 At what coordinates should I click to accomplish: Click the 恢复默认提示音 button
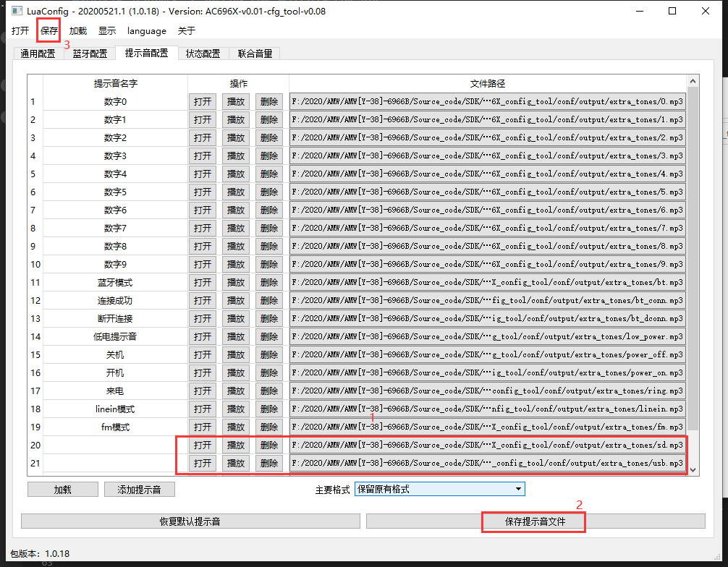[x=190, y=521]
